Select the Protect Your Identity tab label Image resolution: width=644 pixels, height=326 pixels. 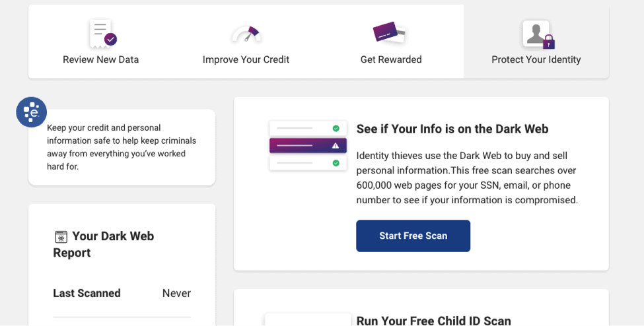tap(536, 59)
